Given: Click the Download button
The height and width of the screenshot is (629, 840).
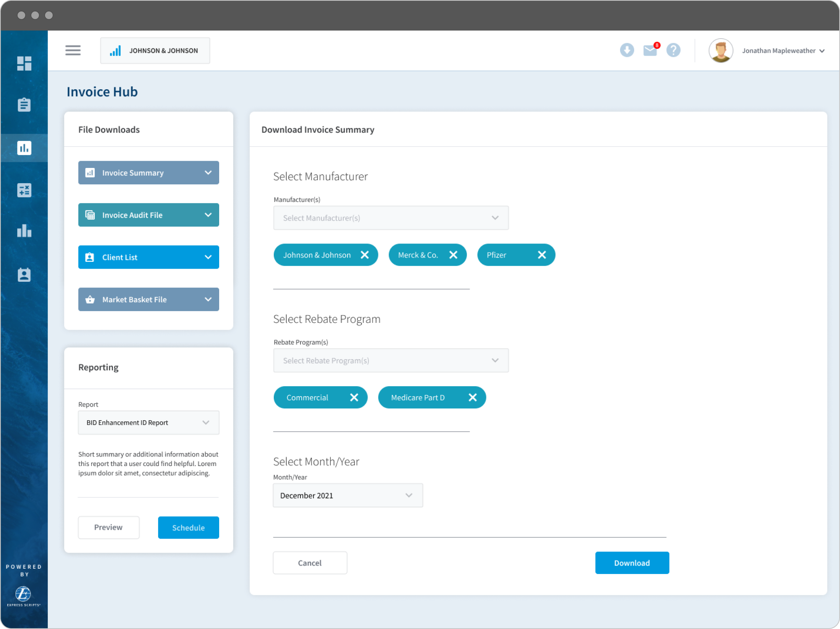Looking at the screenshot, I should tap(632, 563).
